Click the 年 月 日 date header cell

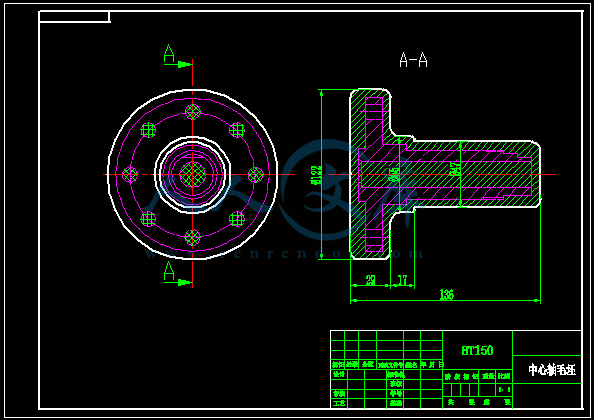tap(431, 365)
